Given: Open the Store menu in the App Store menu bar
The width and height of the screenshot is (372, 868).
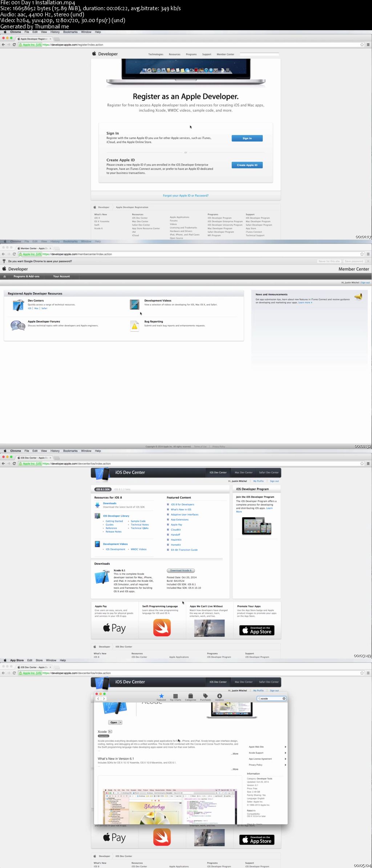Looking at the screenshot, I should pos(39,660).
